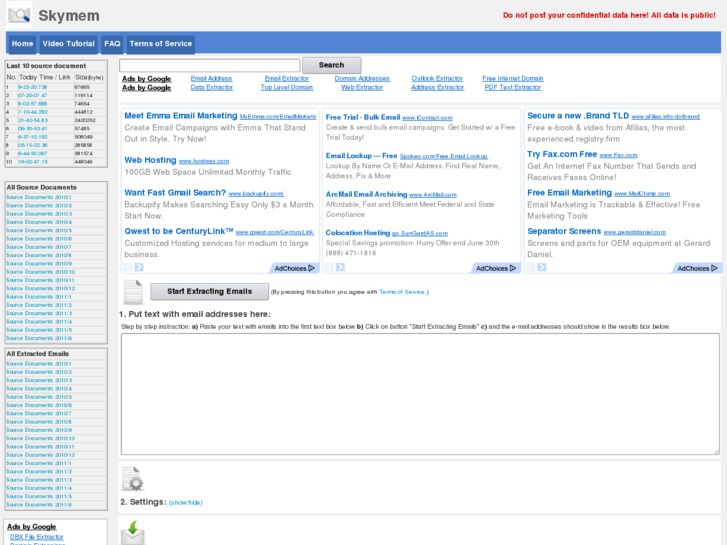Click previous arrow in Free Trial Bulk Email block
The width and height of the screenshot is (727, 545).
329,267
